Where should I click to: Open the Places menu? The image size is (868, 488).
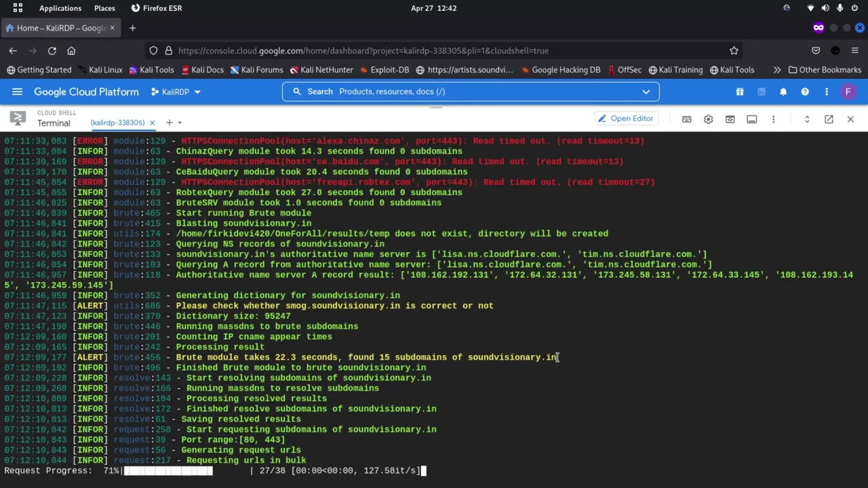click(104, 8)
